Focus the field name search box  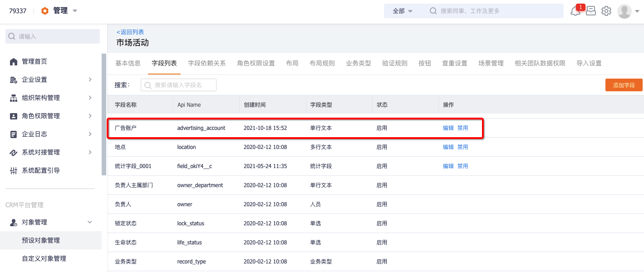coord(178,85)
